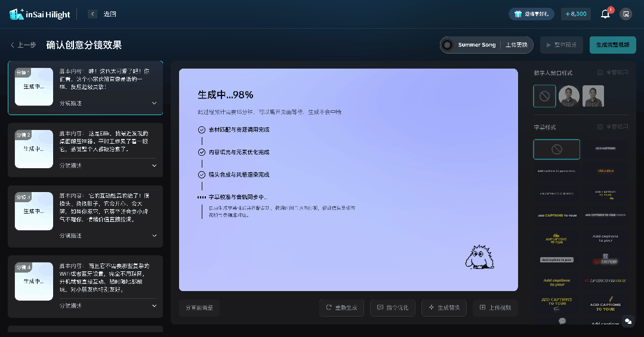Image resolution: width=644 pixels, height=337 pixels.
Task: Check 全部应用 for digital human window style
Action: click(600, 73)
